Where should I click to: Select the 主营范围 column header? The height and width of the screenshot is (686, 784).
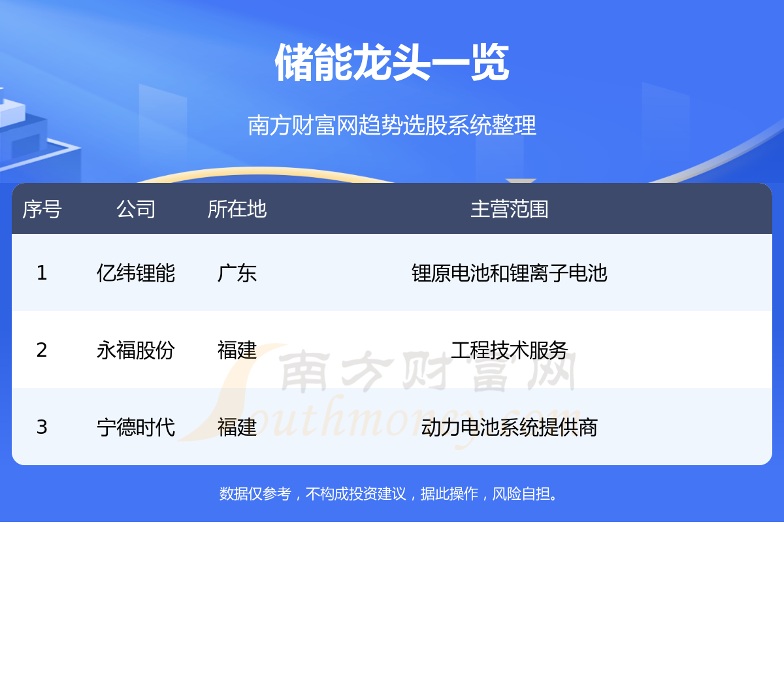tap(509, 209)
